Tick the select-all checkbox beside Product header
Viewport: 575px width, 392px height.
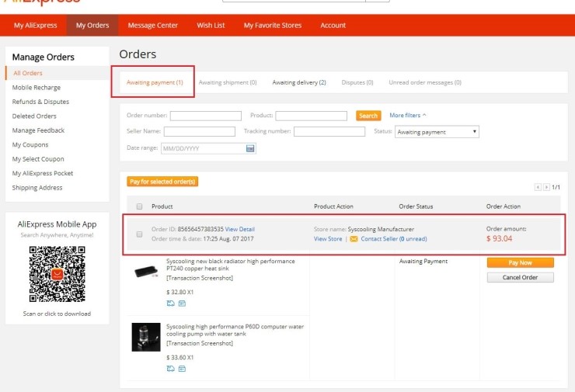pos(139,206)
